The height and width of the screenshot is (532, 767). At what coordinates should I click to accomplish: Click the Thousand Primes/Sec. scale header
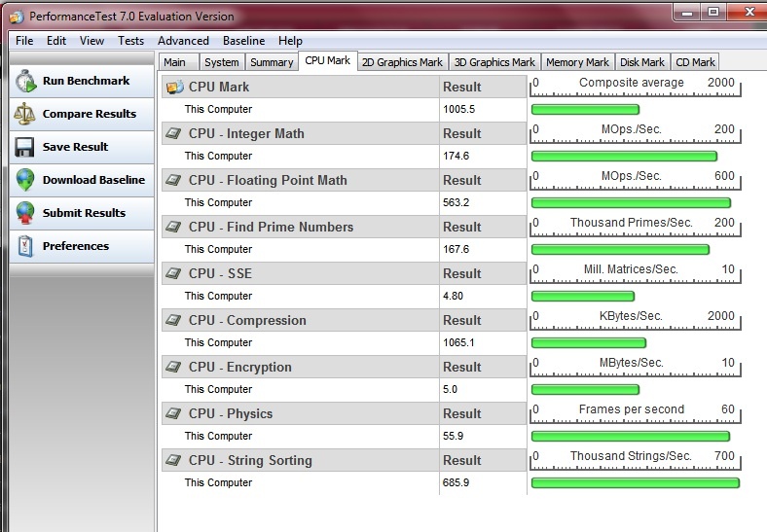[x=636, y=226]
